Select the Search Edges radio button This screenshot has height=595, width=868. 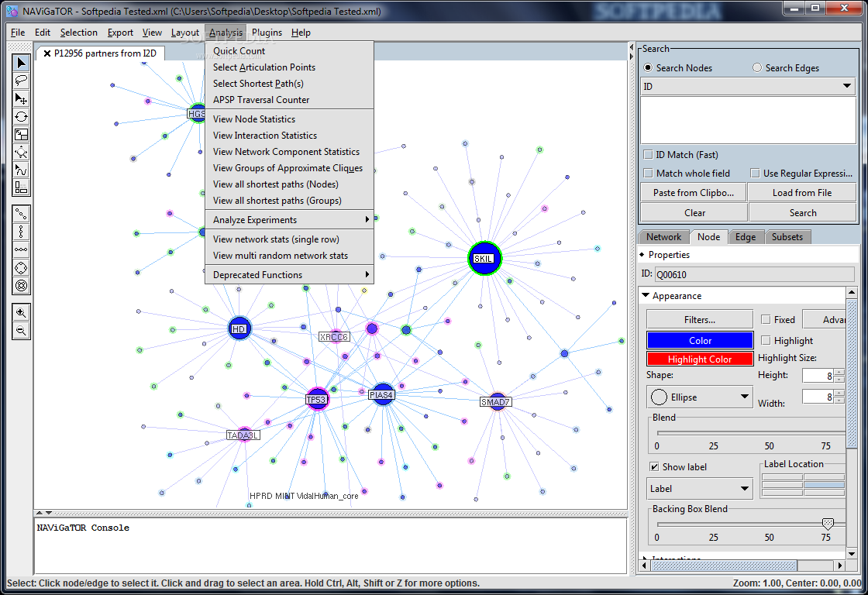(x=756, y=67)
